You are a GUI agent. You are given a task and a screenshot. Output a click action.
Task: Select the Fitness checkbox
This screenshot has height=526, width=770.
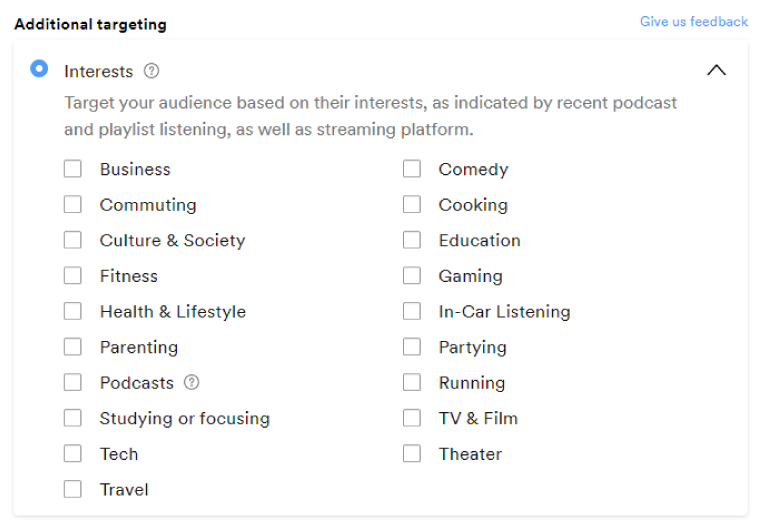[73, 275]
